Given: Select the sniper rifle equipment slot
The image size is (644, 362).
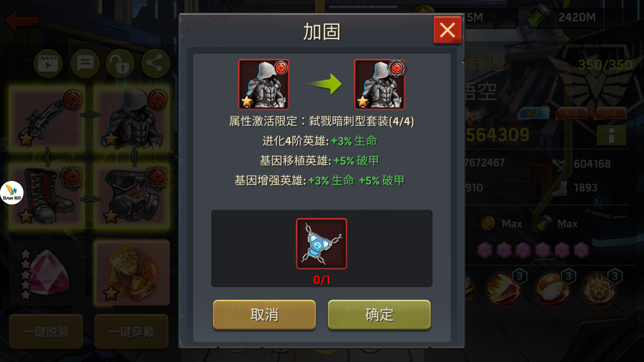Looking at the screenshot, I should tap(46, 119).
